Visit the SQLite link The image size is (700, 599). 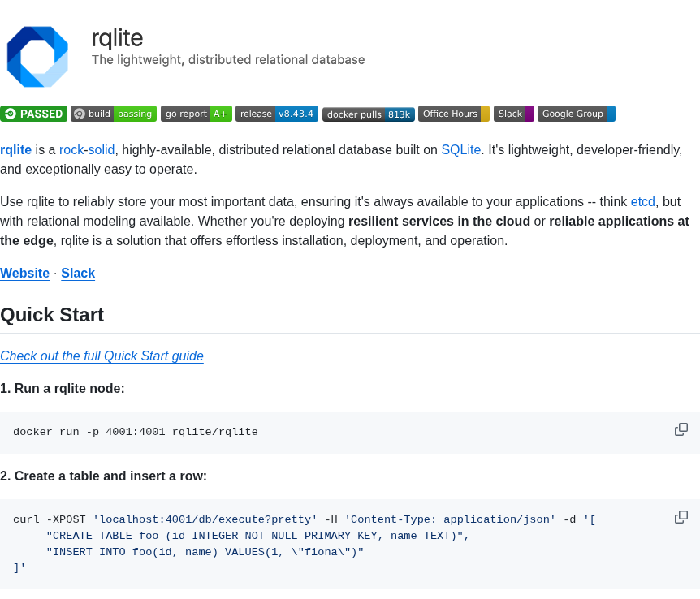pyautogui.click(x=461, y=150)
